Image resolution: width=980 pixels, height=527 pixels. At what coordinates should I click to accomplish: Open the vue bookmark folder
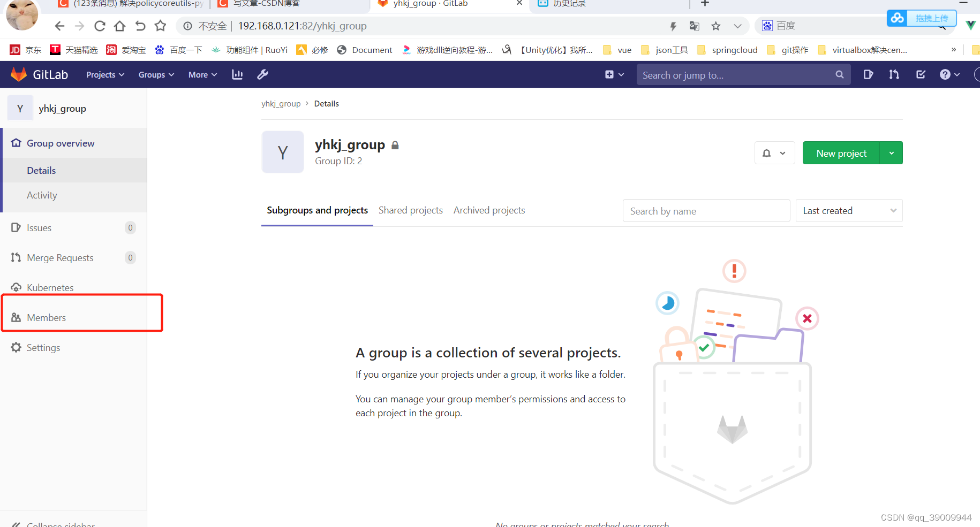(617, 50)
